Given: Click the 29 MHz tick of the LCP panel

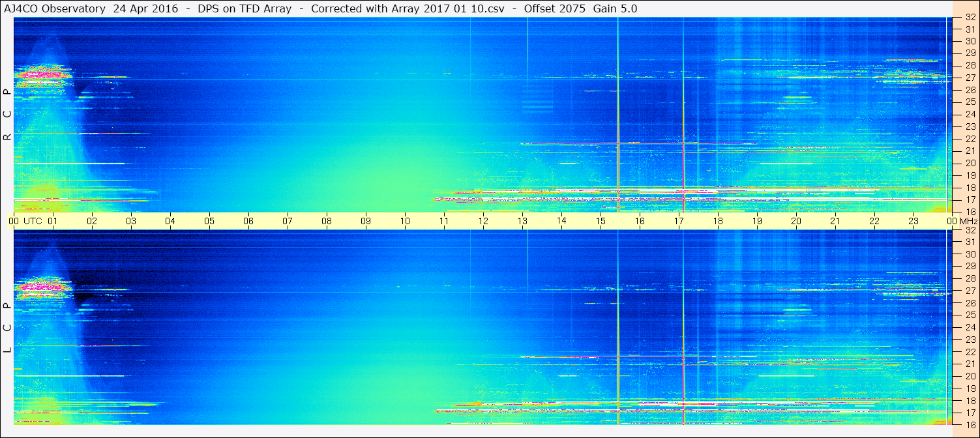Looking at the screenshot, I should pyautogui.click(x=970, y=266).
